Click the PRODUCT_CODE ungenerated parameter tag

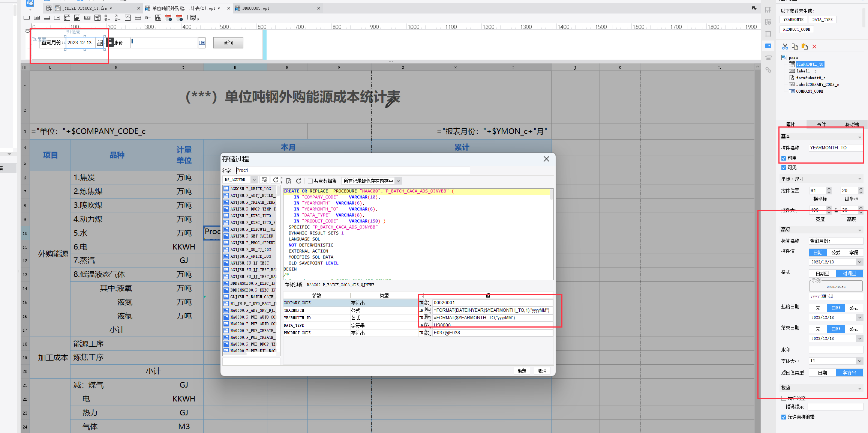[796, 29]
